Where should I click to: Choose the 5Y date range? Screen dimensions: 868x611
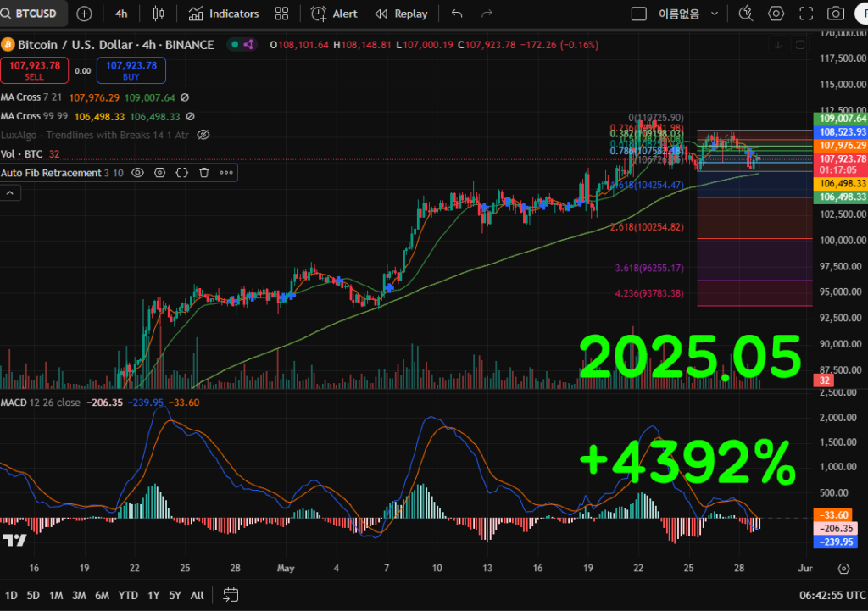tap(175, 596)
